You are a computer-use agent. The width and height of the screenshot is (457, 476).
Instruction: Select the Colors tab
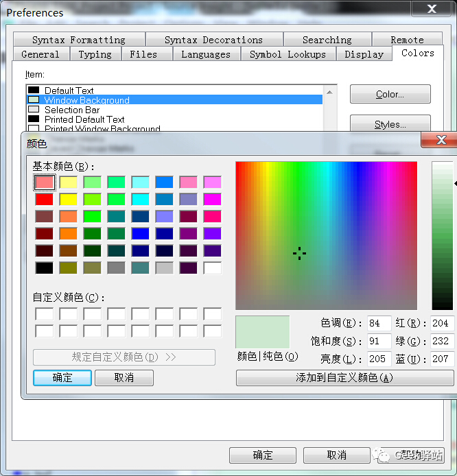click(x=418, y=53)
